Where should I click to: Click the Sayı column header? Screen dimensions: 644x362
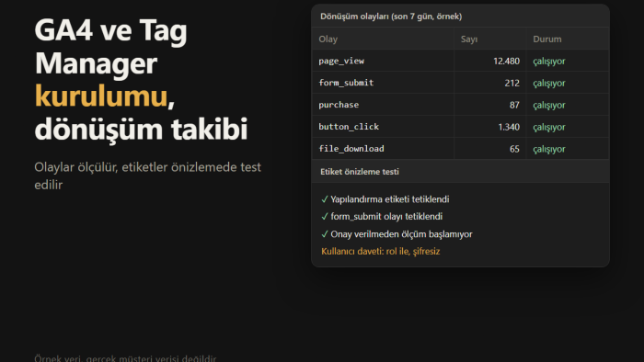click(469, 40)
